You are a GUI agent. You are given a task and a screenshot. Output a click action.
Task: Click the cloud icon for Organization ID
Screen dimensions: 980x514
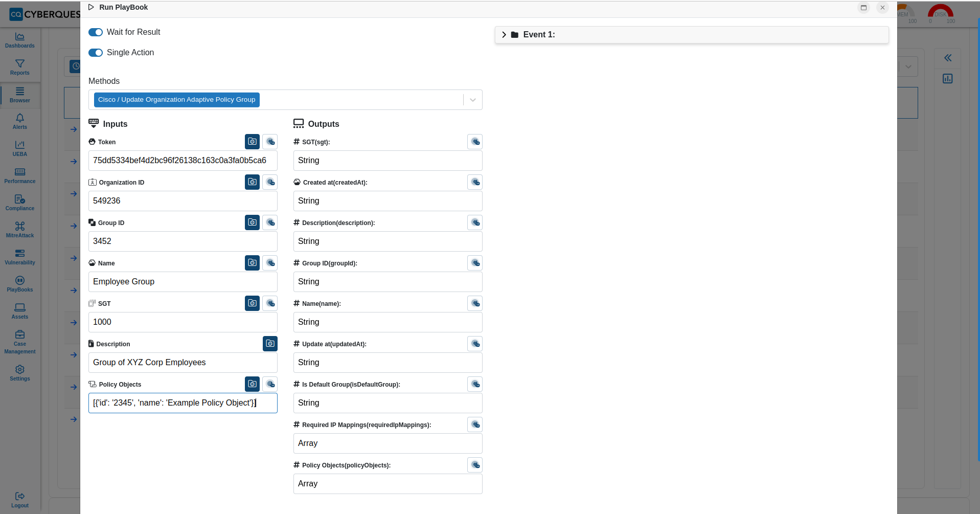click(270, 182)
